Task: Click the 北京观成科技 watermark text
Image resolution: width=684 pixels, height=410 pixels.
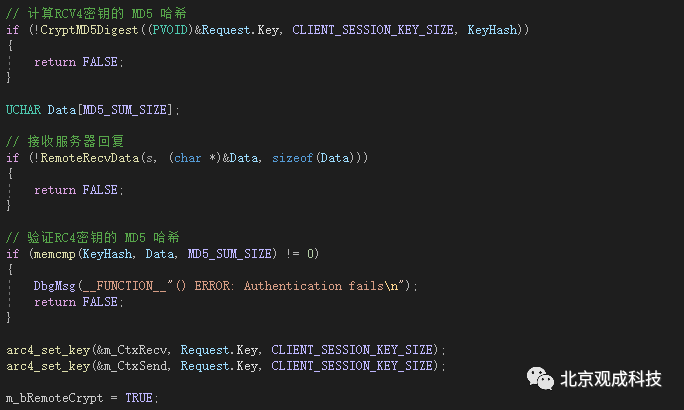Action: 611,379
